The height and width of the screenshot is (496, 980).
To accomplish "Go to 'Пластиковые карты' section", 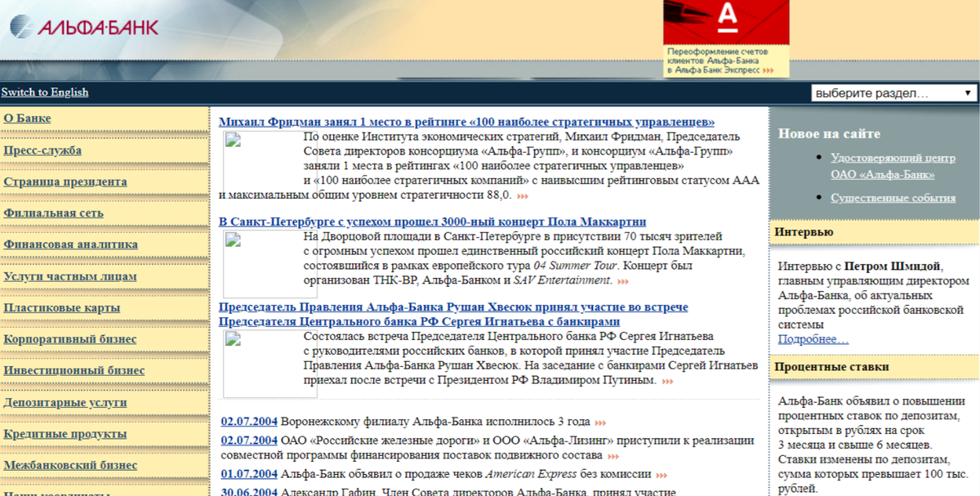I will coord(62,308).
